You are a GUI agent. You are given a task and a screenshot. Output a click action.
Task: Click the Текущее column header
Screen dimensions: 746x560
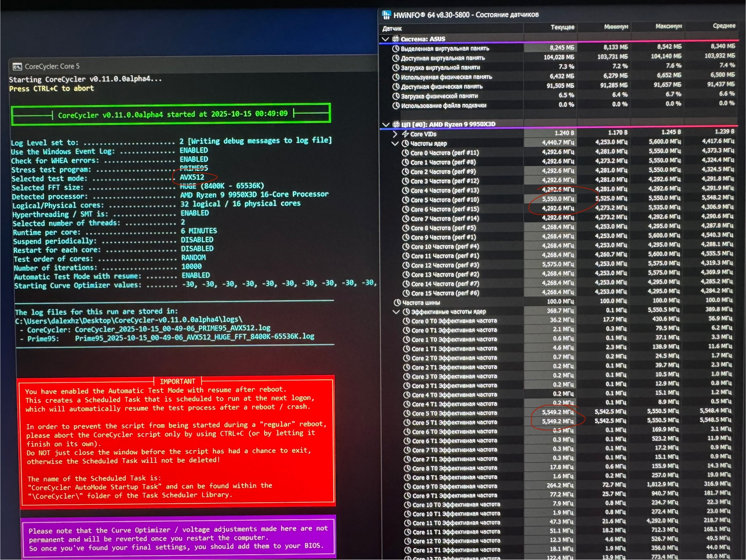point(562,27)
